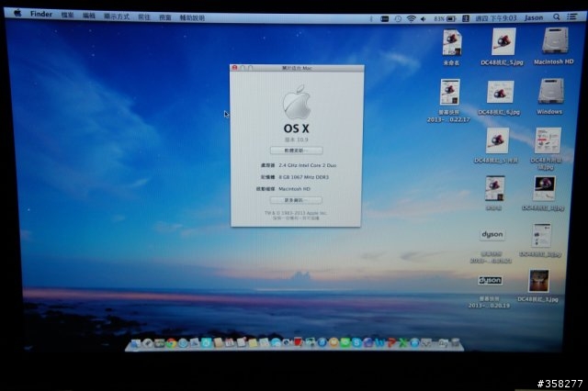
Task: Open Skype from the Dock
Action: (x=356, y=342)
